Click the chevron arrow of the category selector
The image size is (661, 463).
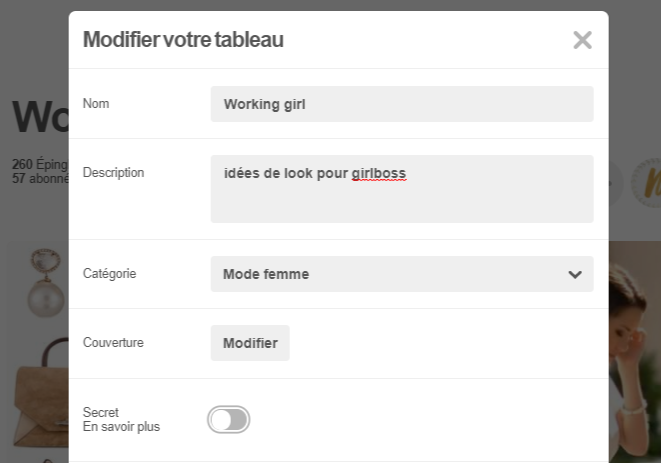pos(575,275)
